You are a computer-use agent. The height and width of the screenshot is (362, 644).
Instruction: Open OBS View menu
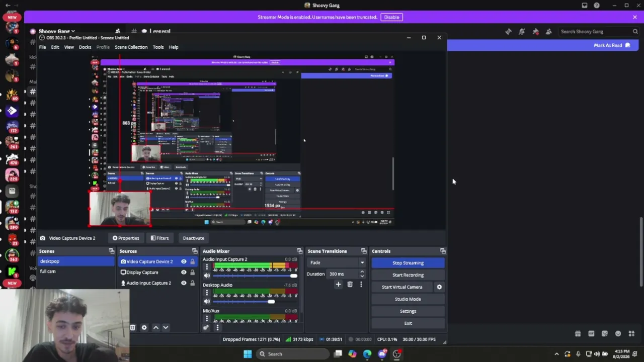click(x=69, y=47)
